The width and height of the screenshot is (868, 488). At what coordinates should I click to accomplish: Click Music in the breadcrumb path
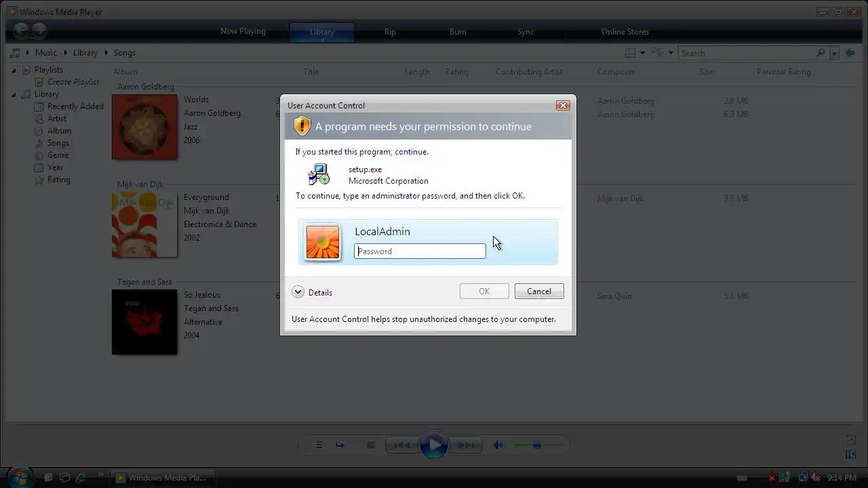pyautogui.click(x=46, y=53)
